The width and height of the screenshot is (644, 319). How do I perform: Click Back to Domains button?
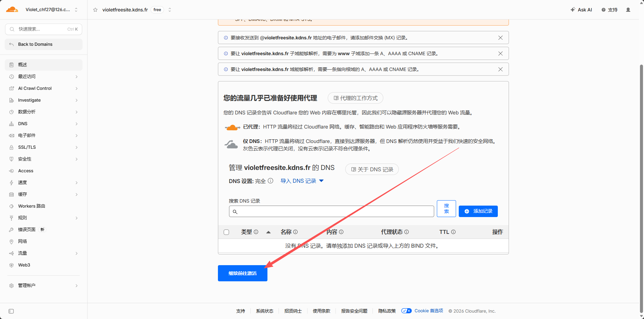pos(43,44)
